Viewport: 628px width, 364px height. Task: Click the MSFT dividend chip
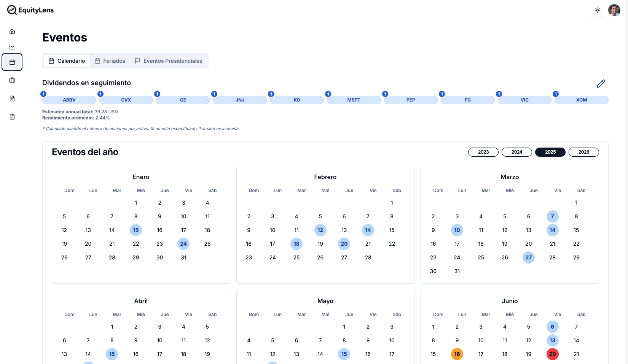tap(354, 100)
